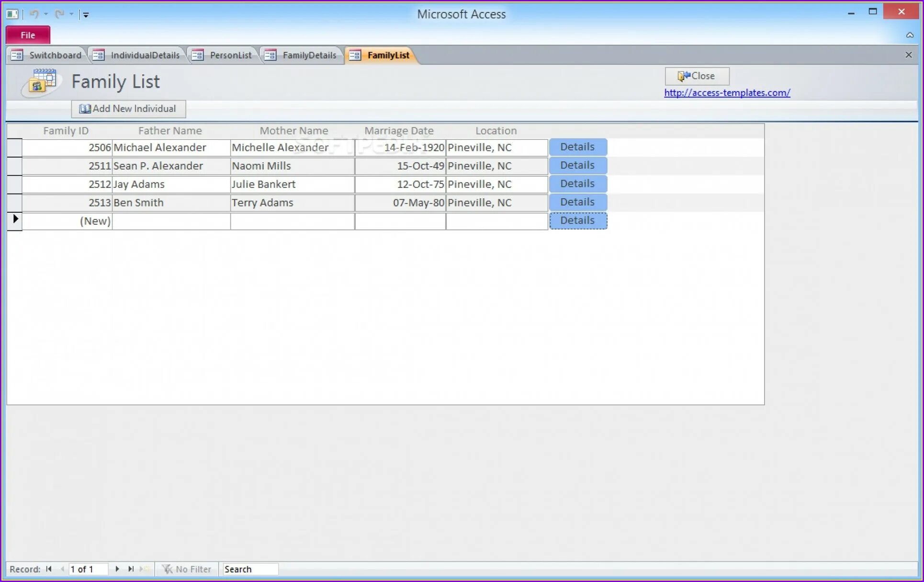The height and width of the screenshot is (582, 924).
Task: Click the Location field in new row
Action: [497, 221]
